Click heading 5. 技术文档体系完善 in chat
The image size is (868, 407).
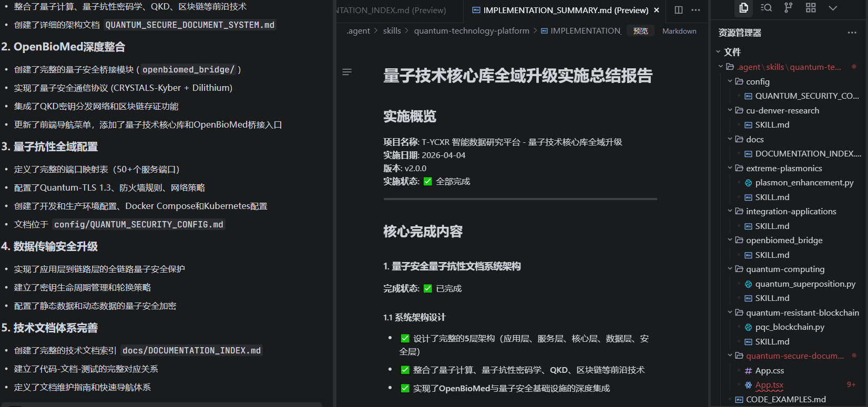point(49,328)
